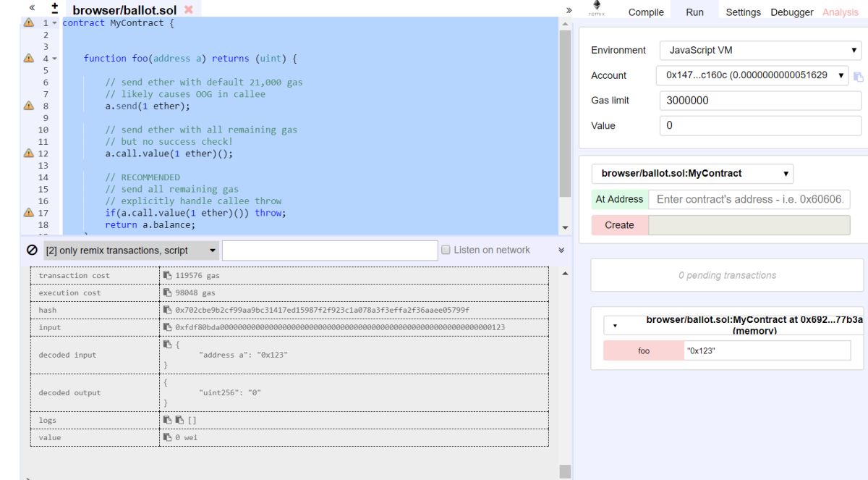The width and height of the screenshot is (868, 480).
Task: Open the contract selector browser/ballot.sol:MyContract
Action: click(692, 174)
